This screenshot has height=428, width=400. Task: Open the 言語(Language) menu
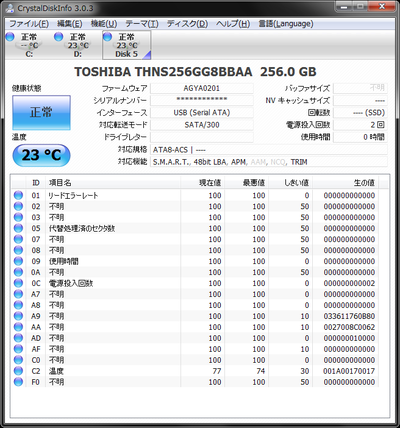pyautogui.click(x=286, y=24)
